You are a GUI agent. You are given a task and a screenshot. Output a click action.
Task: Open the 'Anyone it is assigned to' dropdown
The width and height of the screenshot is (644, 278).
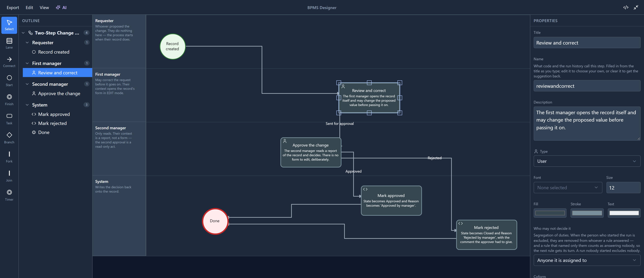[x=587, y=260]
